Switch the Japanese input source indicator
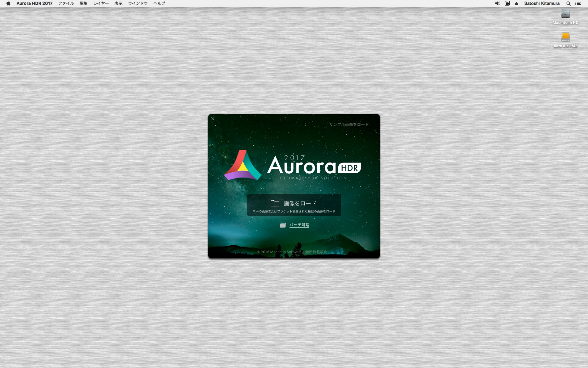 507,3
